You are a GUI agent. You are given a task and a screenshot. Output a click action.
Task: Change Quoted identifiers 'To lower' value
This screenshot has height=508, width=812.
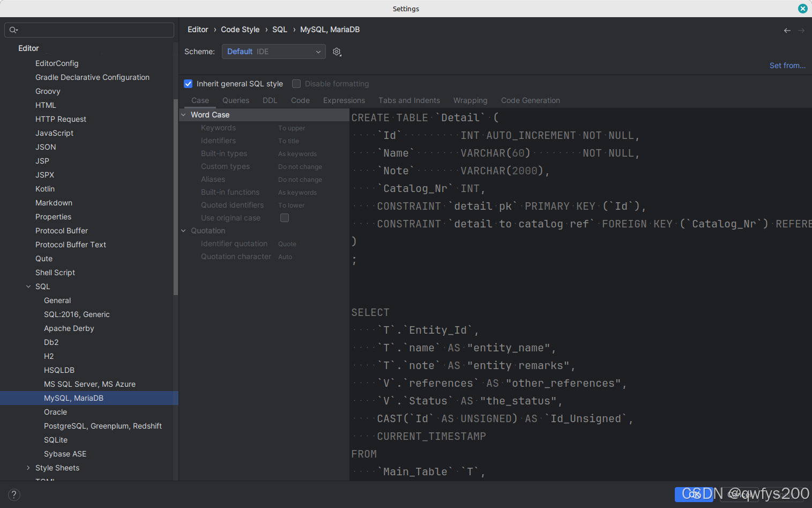click(x=291, y=205)
